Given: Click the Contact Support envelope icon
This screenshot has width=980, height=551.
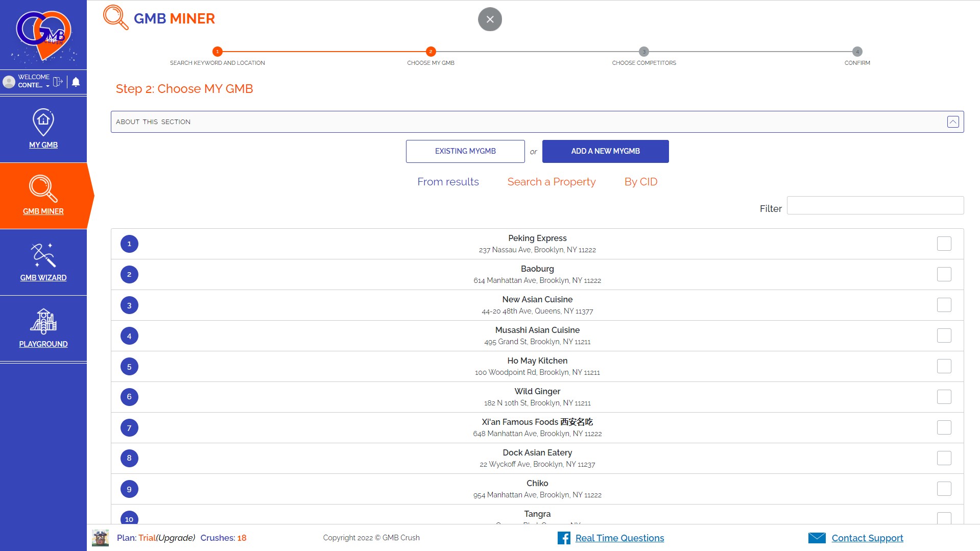Looking at the screenshot, I should click(817, 538).
